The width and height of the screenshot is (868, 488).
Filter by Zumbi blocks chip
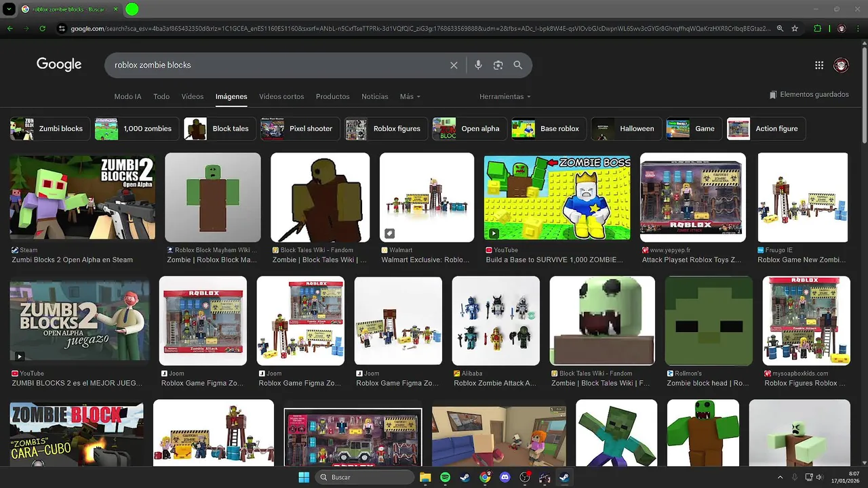point(50,128)
